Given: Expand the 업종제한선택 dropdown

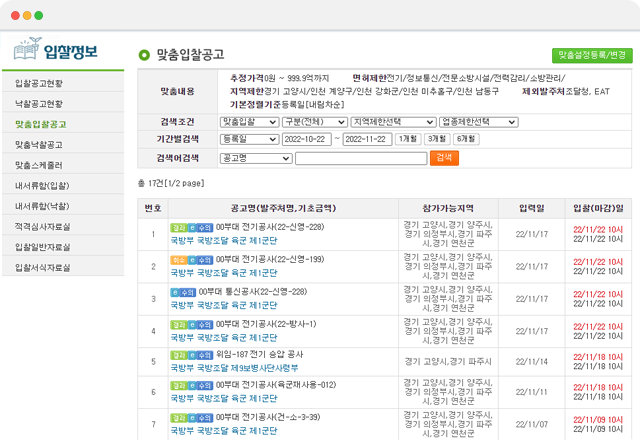Looking at the screenshot, I should (x=479, y=122).
